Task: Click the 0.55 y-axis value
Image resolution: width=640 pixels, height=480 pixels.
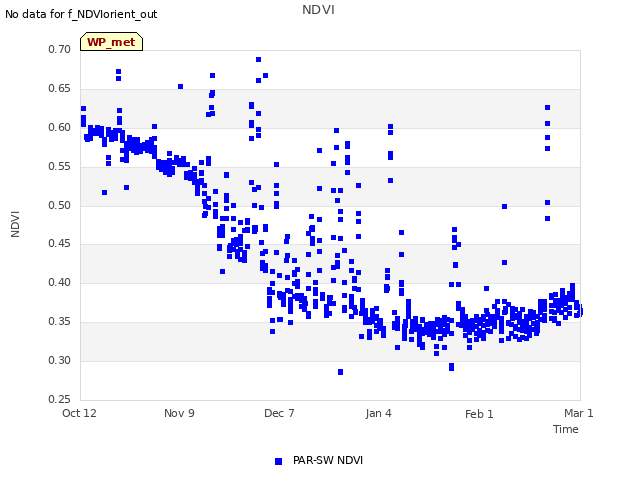Action: click(x=60, y=167)
